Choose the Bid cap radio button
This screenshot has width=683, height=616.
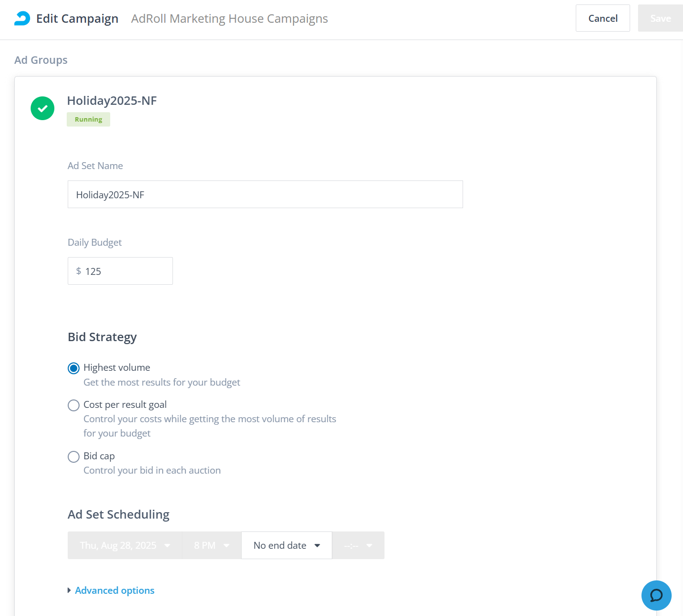click(x=74, y=457)
